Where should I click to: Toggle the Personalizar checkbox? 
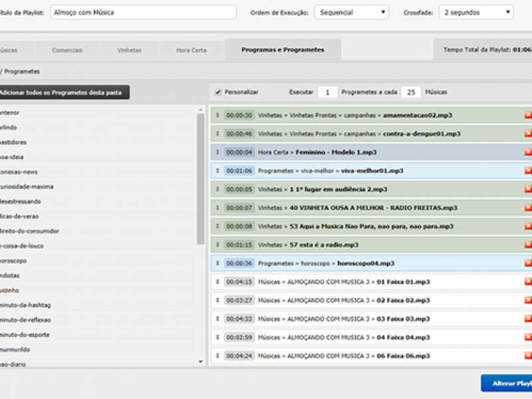click(x=218, y=92)
